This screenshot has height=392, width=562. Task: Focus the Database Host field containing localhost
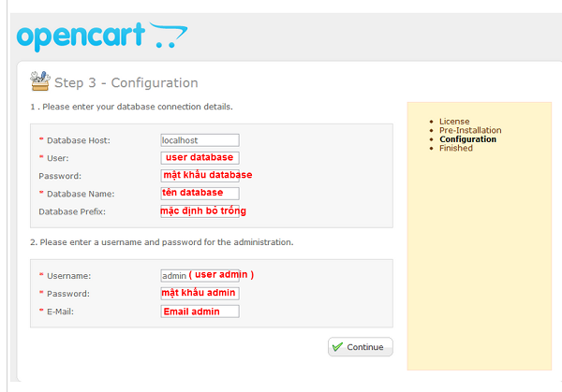tap(199, 140)
